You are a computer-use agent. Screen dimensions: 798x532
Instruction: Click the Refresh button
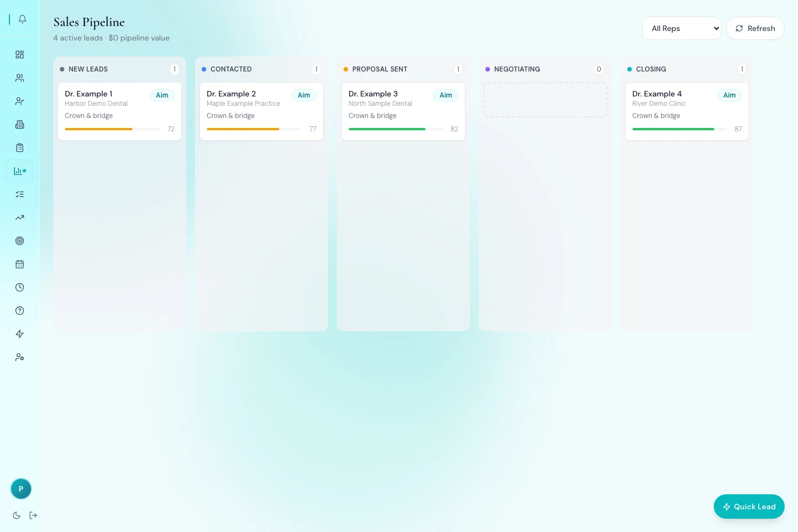point(755,28)
